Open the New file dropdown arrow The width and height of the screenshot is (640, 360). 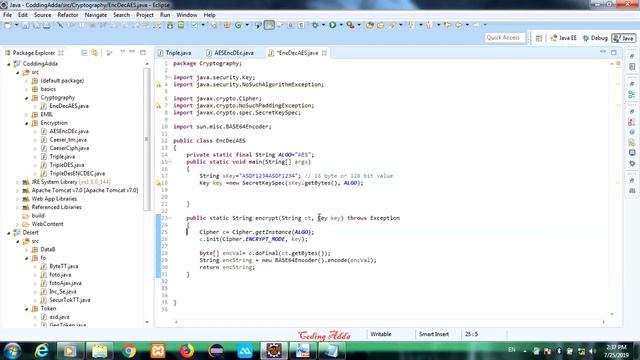[x=16, y=25]
